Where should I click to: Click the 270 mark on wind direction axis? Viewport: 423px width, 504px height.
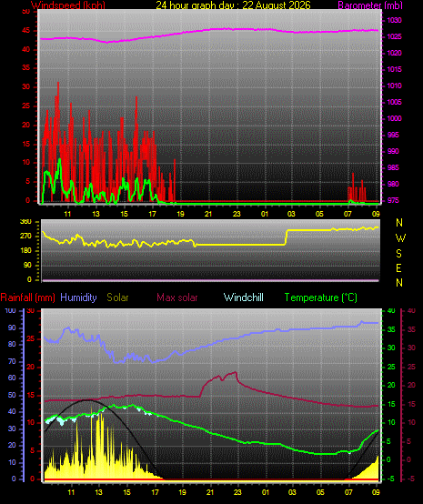25,237
